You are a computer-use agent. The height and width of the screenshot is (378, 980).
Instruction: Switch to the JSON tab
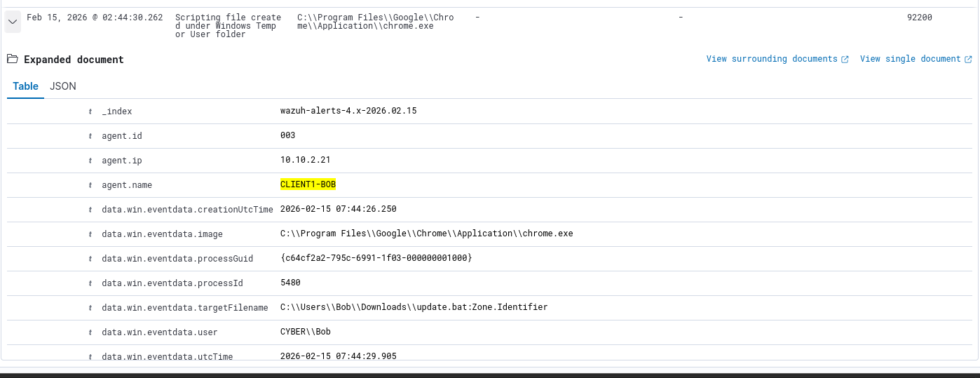(63, 86)
